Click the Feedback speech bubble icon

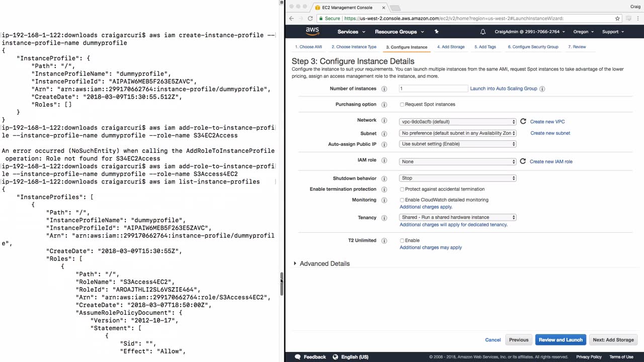297,357
